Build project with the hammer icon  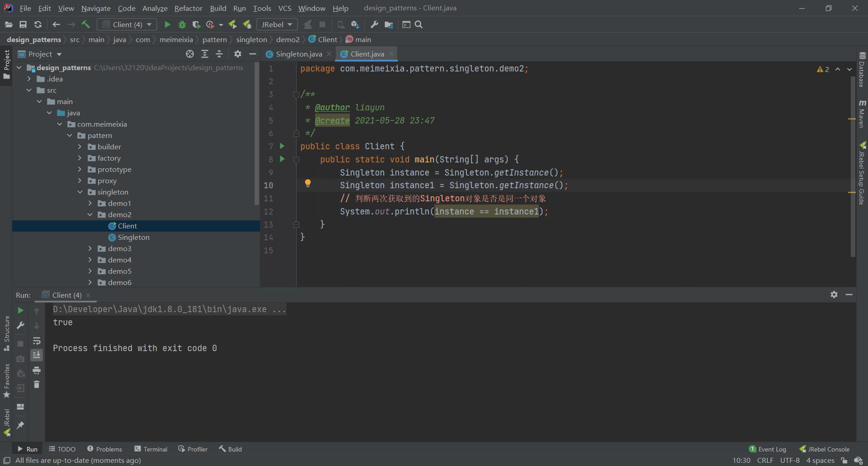pos(86,24)
